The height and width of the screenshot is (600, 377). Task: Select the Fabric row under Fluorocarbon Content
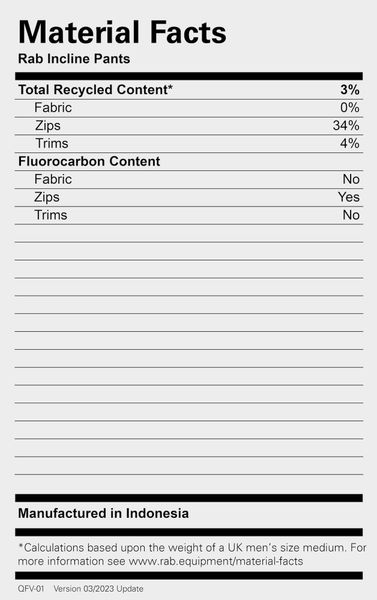189,179
